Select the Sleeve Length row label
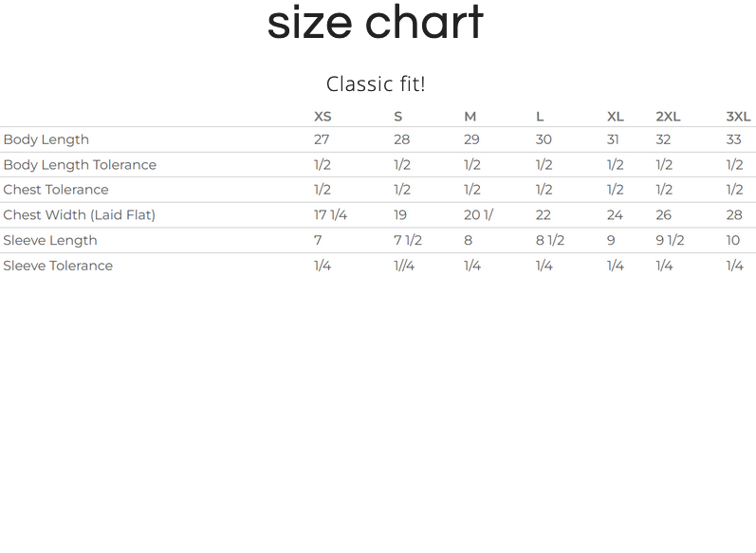This screenshot has height=553, width=756. [50, 241]
